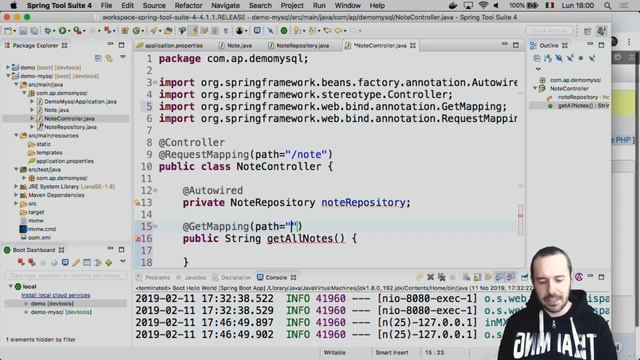Open Package Explorer view menu dropdown
The image size is (640, 360).
[x=123, y=58]
